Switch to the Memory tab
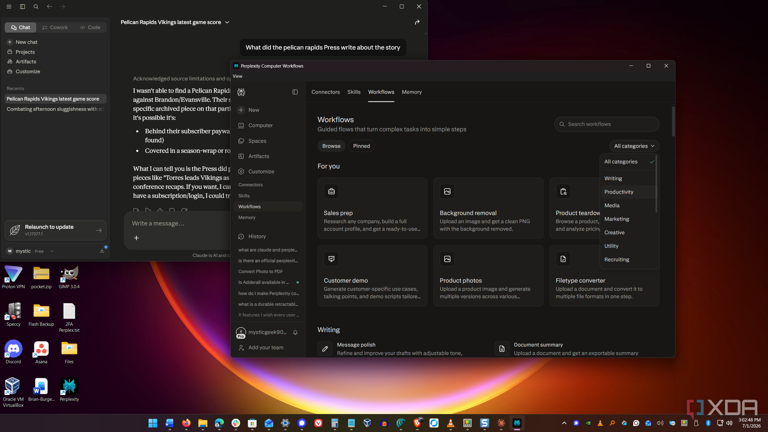This screenshot has height=432, width=768. coord(411,92)
